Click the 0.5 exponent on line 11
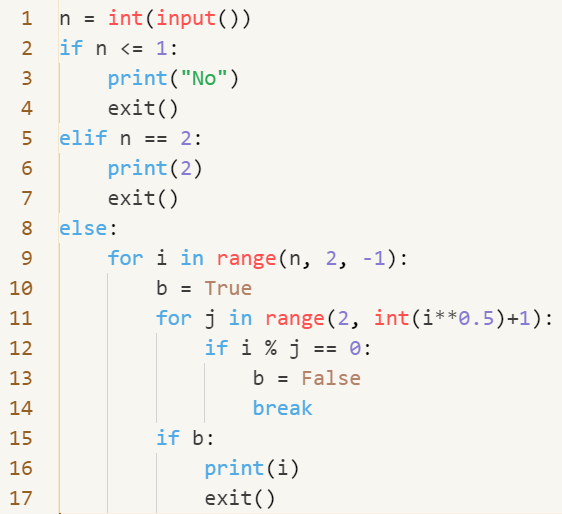Image resolution: width=562 pixels, height=514 pixels. pos(476,318)
